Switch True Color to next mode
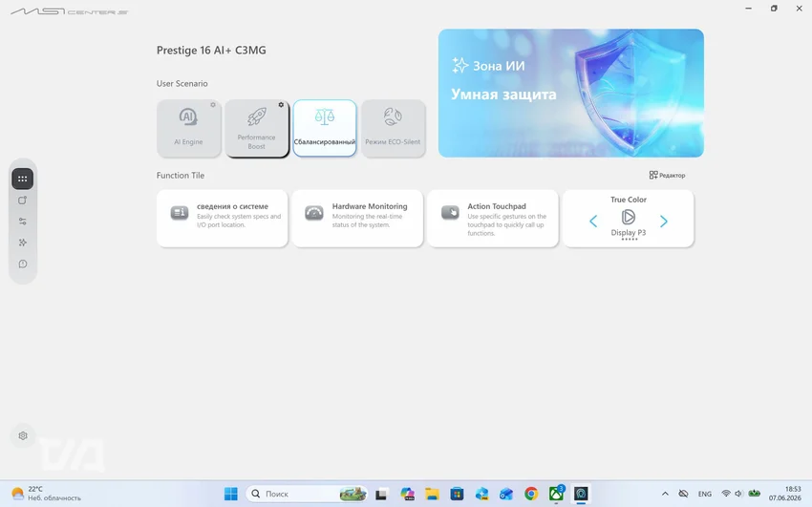This screenshot has width=812, height=507. [663, 222]
